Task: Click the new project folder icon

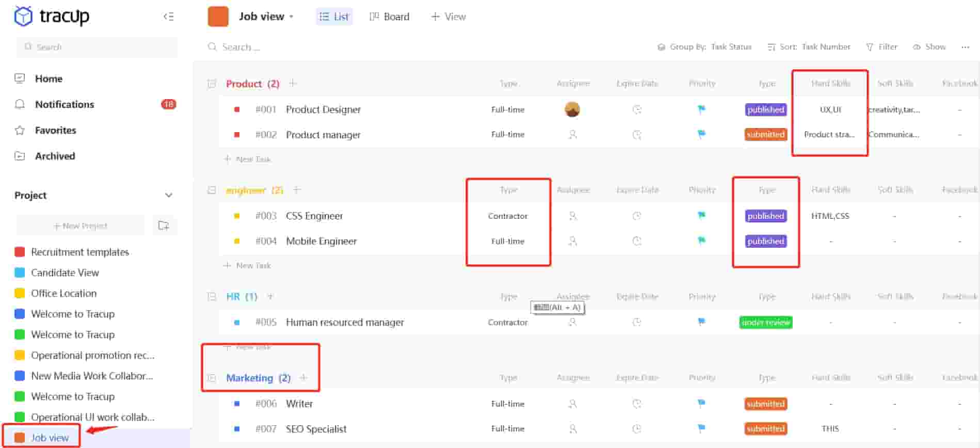Action: [x=164, y=226]
